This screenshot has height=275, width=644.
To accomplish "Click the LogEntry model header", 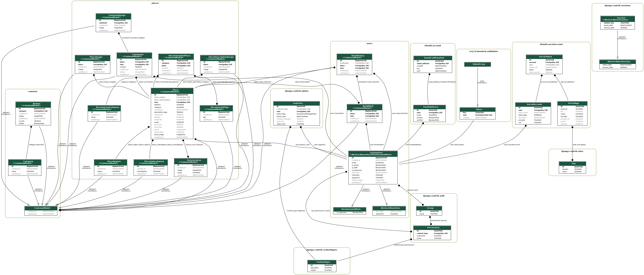I will [x=297, y=103].
